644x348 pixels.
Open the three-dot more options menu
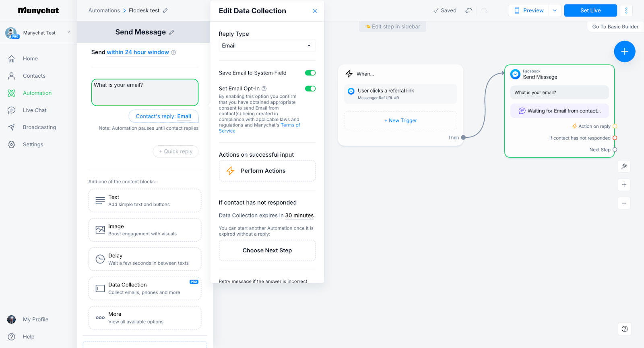click(x=626, y=10)
